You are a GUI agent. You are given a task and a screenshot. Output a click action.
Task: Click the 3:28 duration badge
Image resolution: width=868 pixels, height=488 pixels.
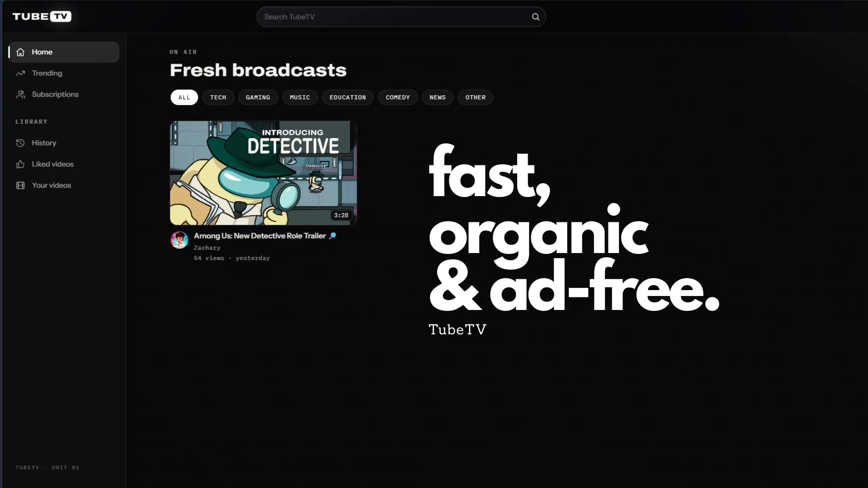[341, 215]
